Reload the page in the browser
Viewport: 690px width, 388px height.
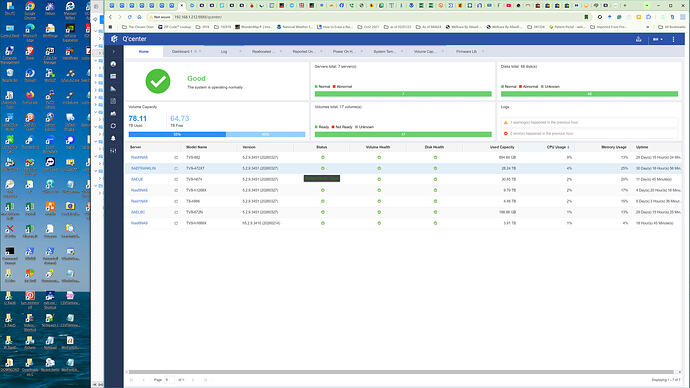pyautogui.click(x=129, y=17)
